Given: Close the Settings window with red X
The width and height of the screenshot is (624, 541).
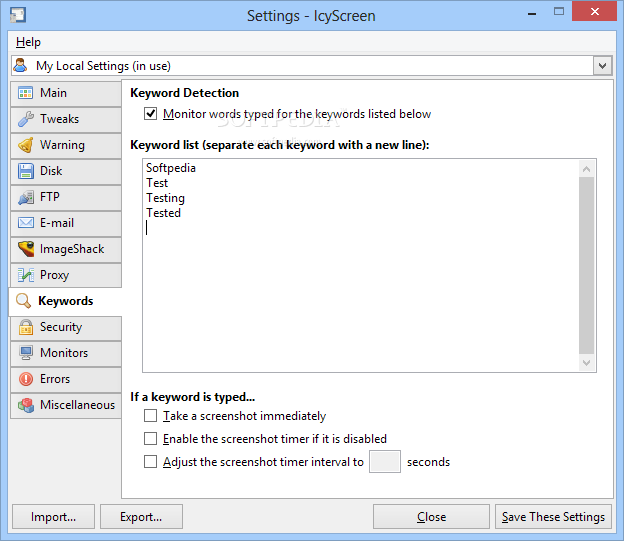Looking at the screenshot, I should click(x=595, y=12).
